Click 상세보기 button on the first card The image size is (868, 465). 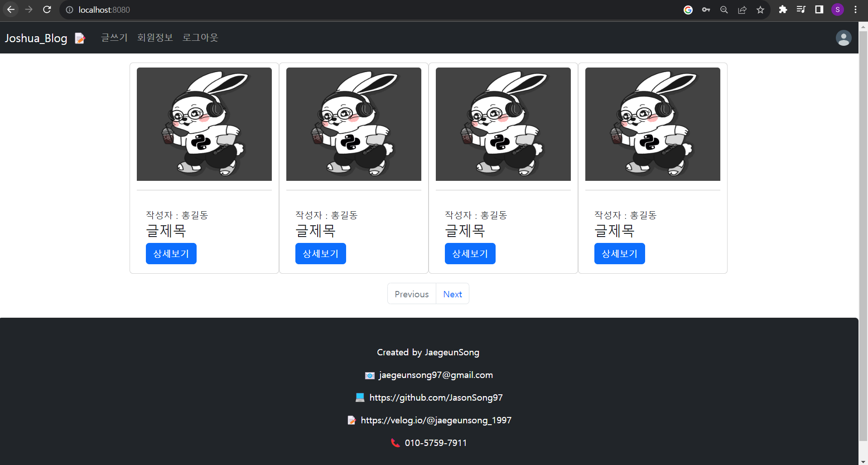[x=171, y=253]
